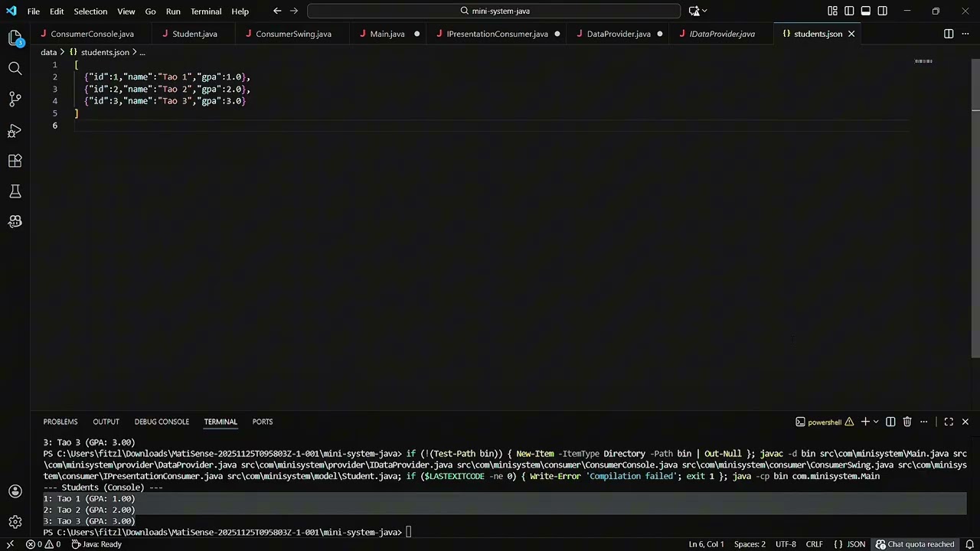Open the Copilot chat icon in activity bar
This screenshot has width=980, height=551.
point(15,222)
